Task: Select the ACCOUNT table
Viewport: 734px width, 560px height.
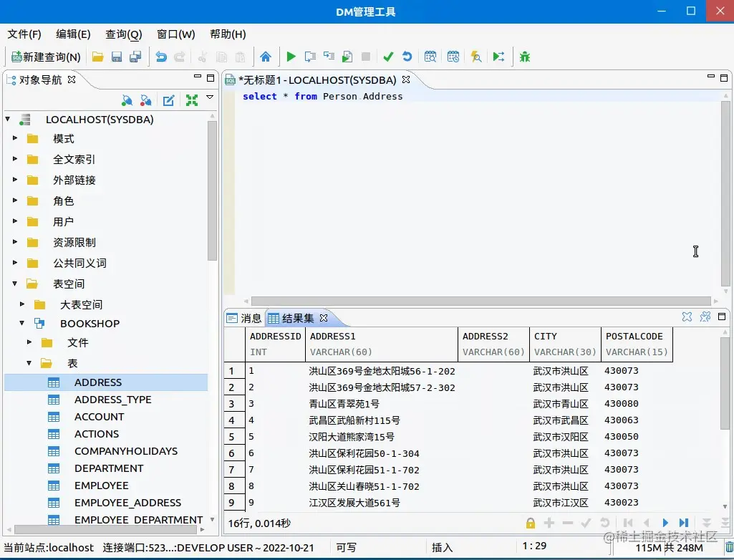Action: [100, 417]
